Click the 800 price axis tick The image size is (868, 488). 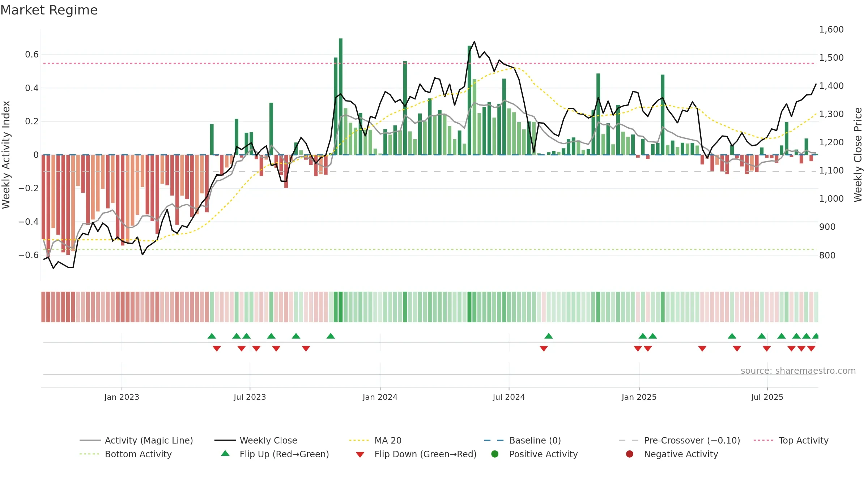coord(827,256)
